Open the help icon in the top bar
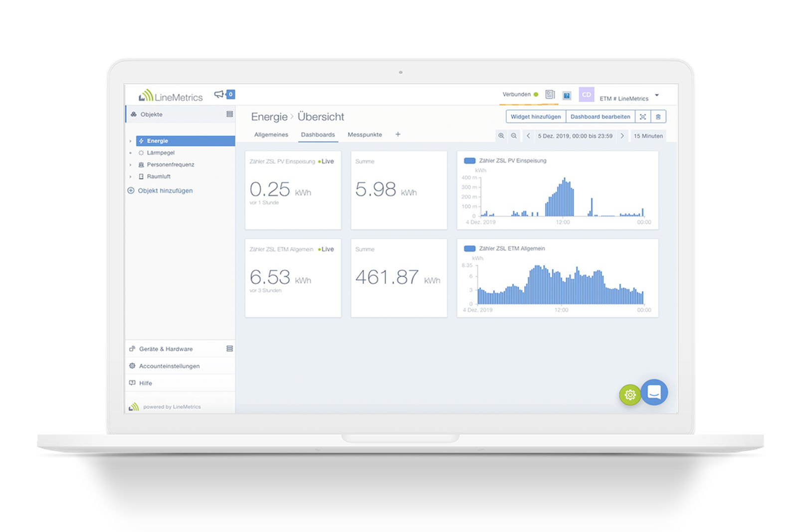The image size is (798, 532). [567, 95]
